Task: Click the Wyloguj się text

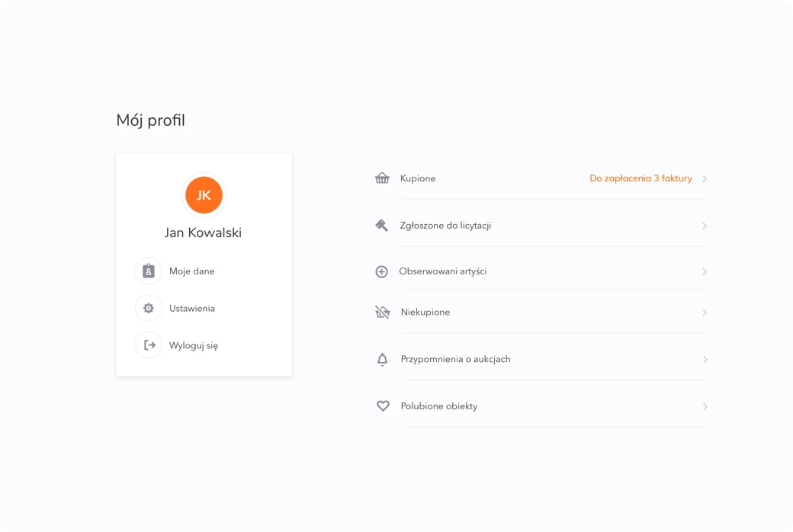Action: (194, 345)
